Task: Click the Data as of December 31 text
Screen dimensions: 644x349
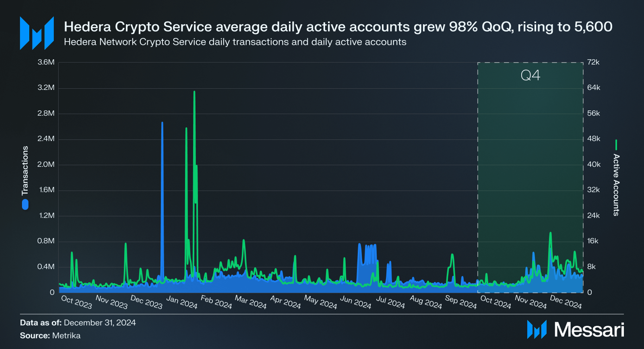Action: point(78,323)
